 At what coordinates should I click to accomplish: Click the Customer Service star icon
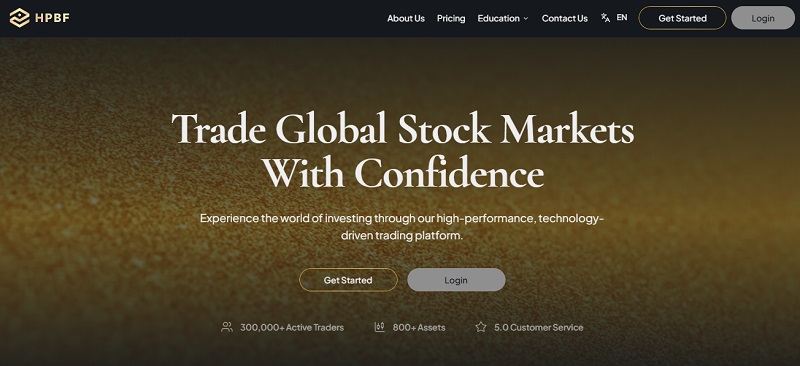pos(481,327)
